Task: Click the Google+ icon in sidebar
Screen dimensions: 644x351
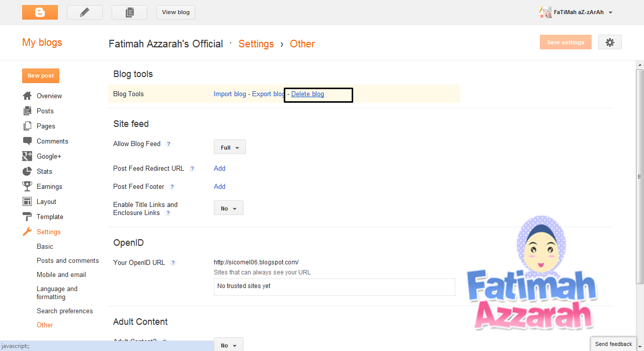Action: (27, 156)
